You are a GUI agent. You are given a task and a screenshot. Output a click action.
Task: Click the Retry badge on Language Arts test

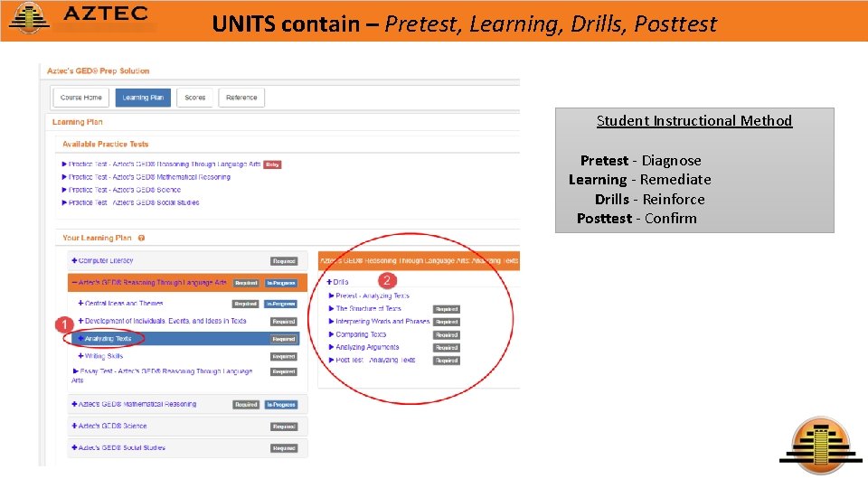coord(272,164)
